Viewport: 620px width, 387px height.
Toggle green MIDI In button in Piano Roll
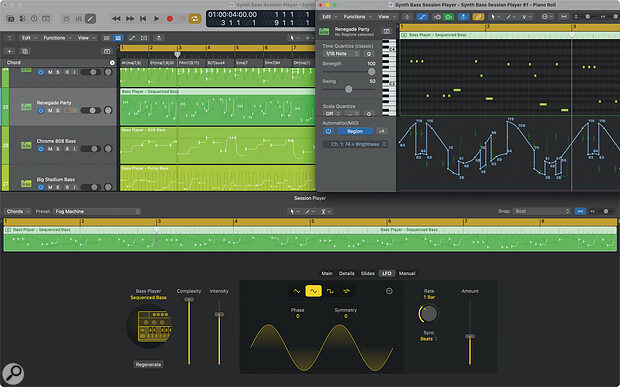tap(449, 17)
